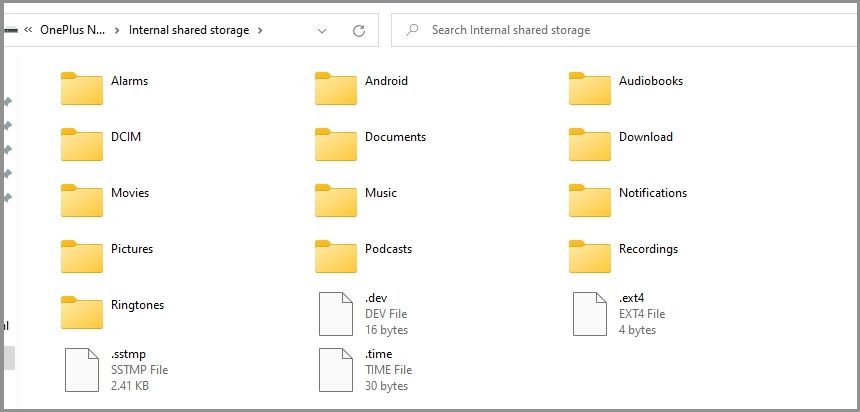Open the Audiobooks folder icon
Image resolution: width=860 pixels, height=412 pixels.
click(589, 88)
